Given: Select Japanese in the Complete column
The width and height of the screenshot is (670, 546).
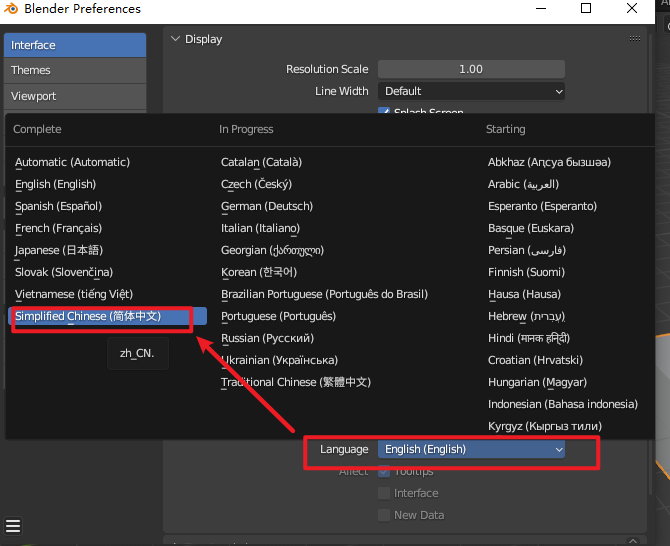Looking at the screenshot, I should pyautogui.click(x=59, y=250).
